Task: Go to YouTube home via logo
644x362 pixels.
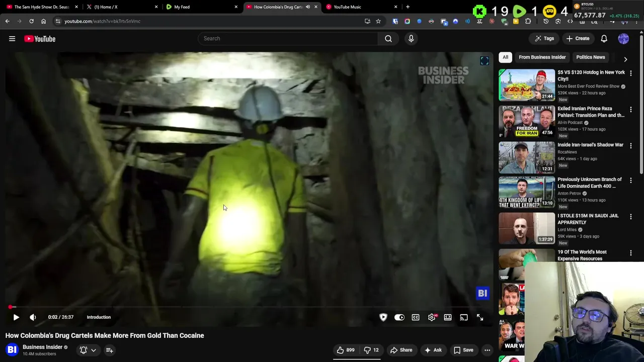Action: 40,39
